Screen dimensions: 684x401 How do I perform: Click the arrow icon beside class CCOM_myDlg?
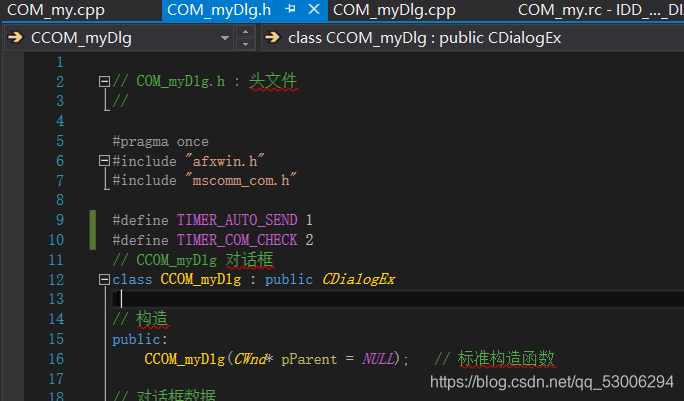(273, 38)
